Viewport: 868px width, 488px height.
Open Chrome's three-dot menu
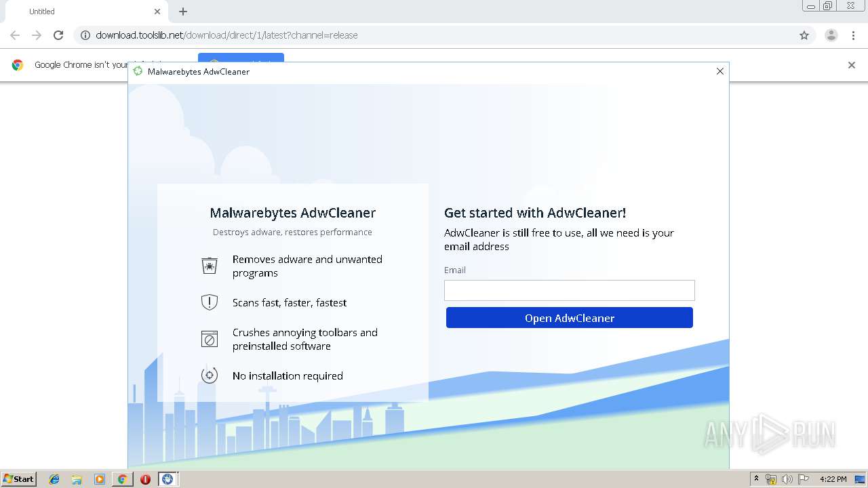[x=853, y=35]
